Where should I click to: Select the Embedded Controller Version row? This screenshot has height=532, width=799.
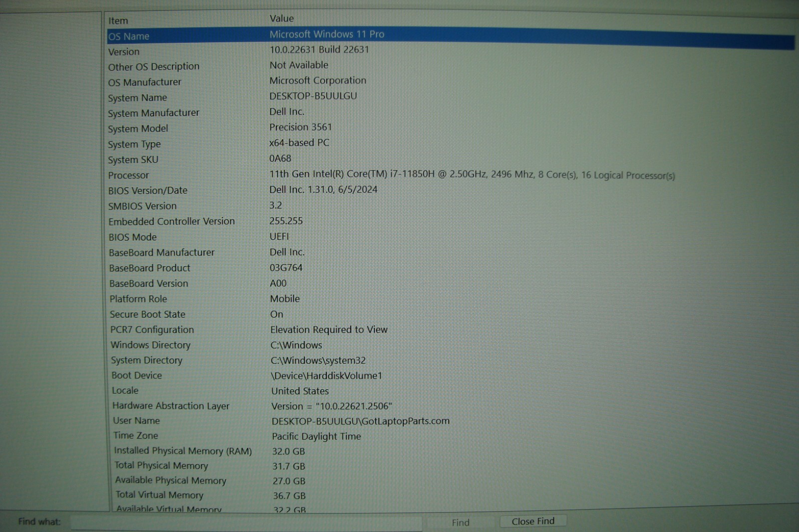[171, 222]
